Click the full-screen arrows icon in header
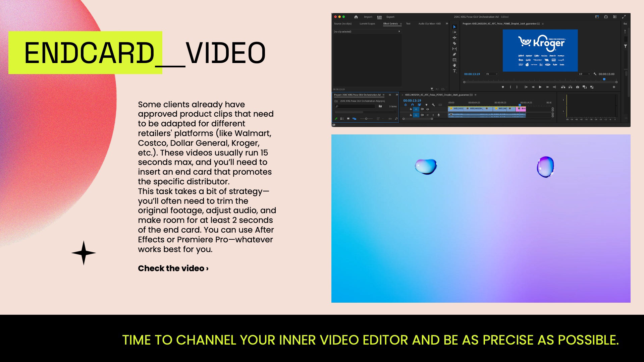The image size is (644, 362). (624, 17)
